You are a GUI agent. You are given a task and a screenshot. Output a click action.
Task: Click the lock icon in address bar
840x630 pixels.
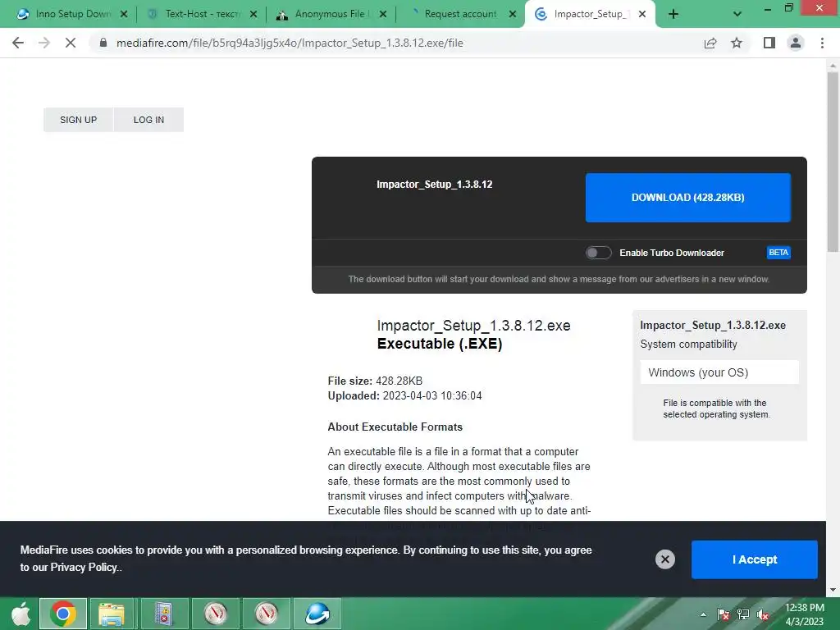[x=103, y=43]
